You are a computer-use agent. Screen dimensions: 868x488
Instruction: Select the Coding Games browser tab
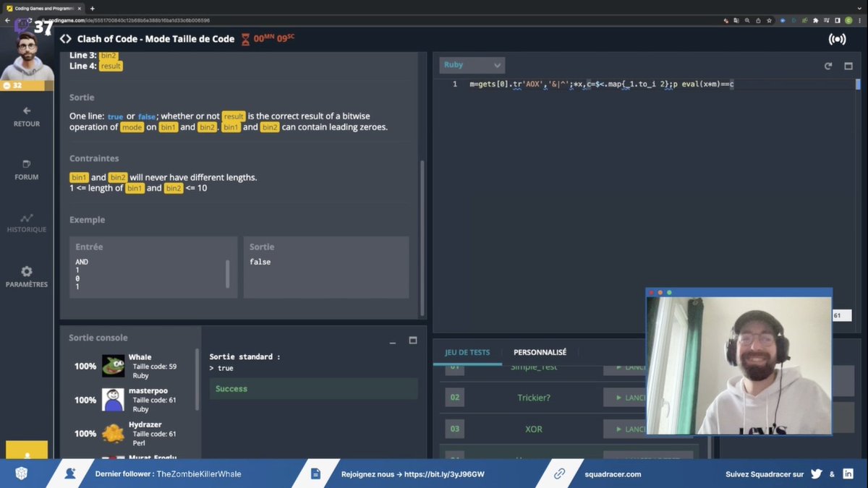coord(43,8)
